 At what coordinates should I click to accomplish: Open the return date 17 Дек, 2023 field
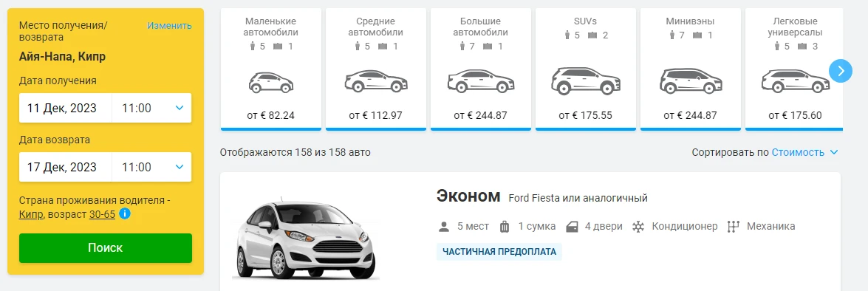pos(66,167)
